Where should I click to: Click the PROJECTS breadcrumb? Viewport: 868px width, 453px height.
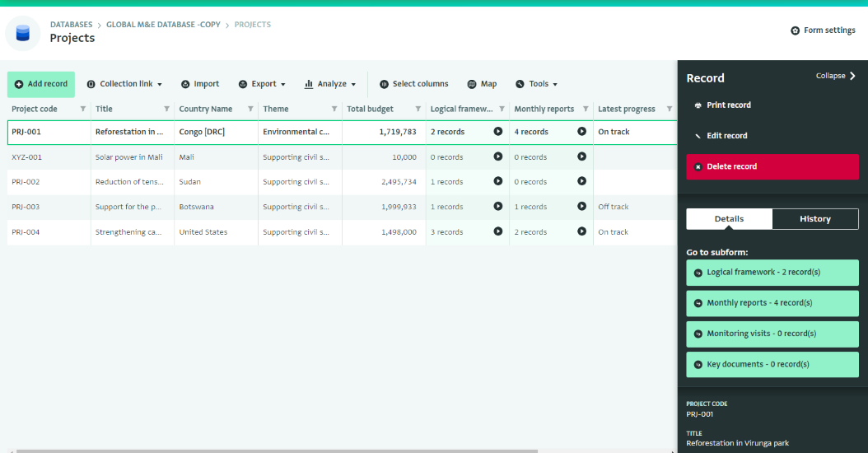click(253, 25)
